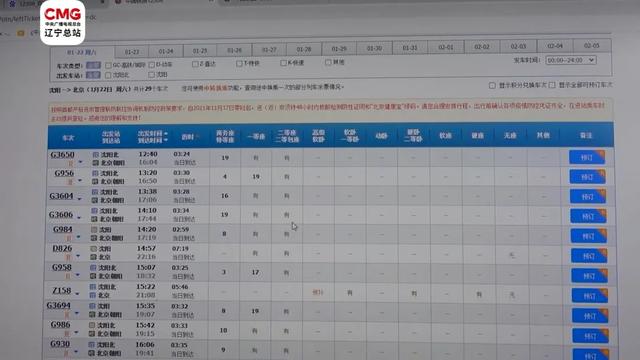Expand stop details arrow beside G3606
The width and height of the screenshot is (640, 360).
(79, 218)
